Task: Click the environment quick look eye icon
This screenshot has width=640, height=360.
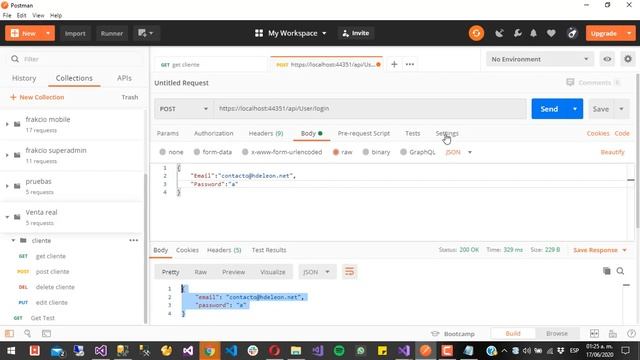Action: pos(607,59)
